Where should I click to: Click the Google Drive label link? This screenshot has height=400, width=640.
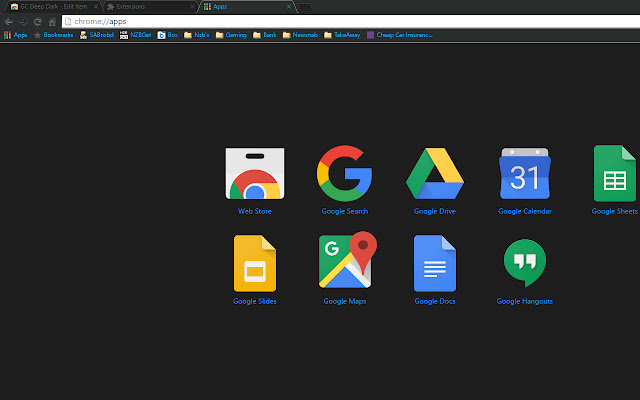pyautogui.click(x=435, y=211)
